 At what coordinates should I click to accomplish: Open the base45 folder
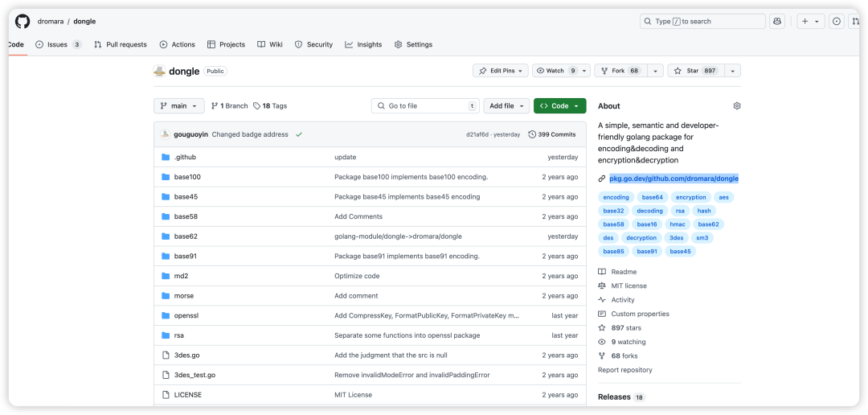(x=186, y=197)
